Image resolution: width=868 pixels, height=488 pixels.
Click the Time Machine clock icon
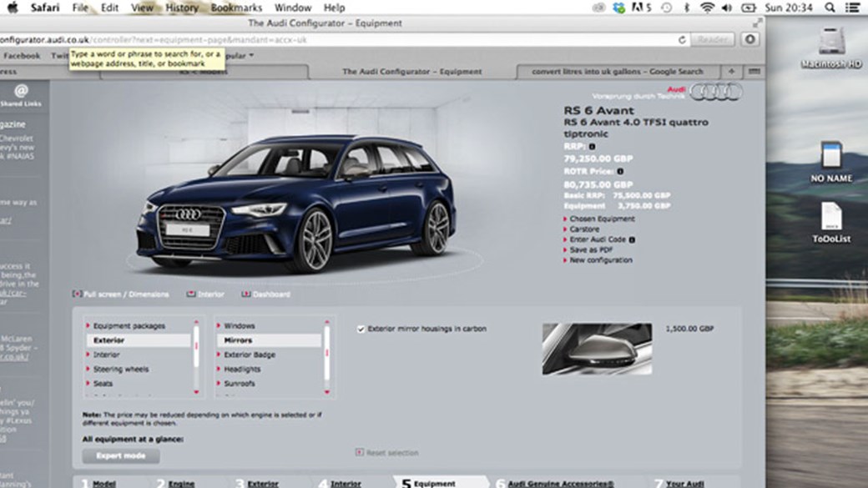point(667,8)
